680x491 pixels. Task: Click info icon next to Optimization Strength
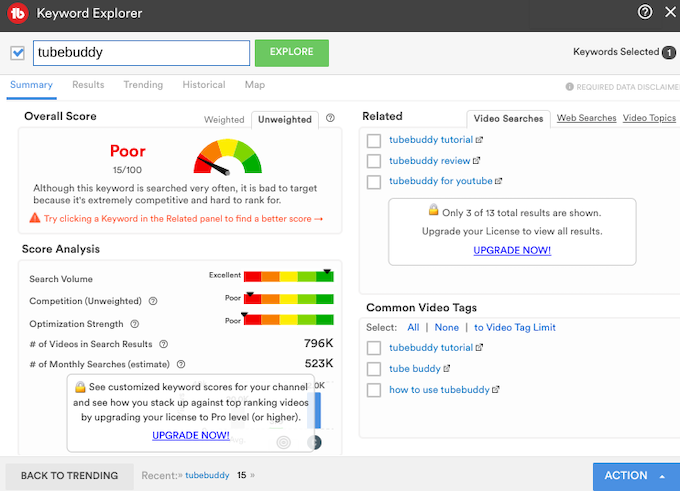click(x=135, y=324)
